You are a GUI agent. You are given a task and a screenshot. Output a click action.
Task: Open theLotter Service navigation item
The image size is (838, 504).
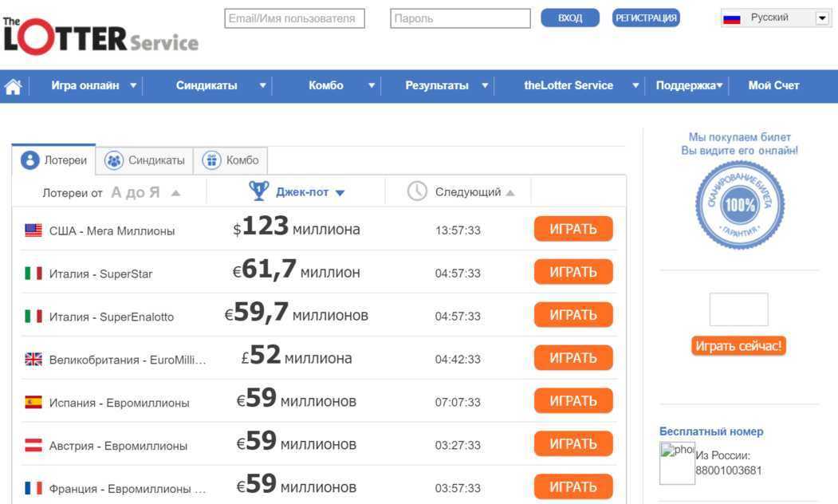(569, 85)
